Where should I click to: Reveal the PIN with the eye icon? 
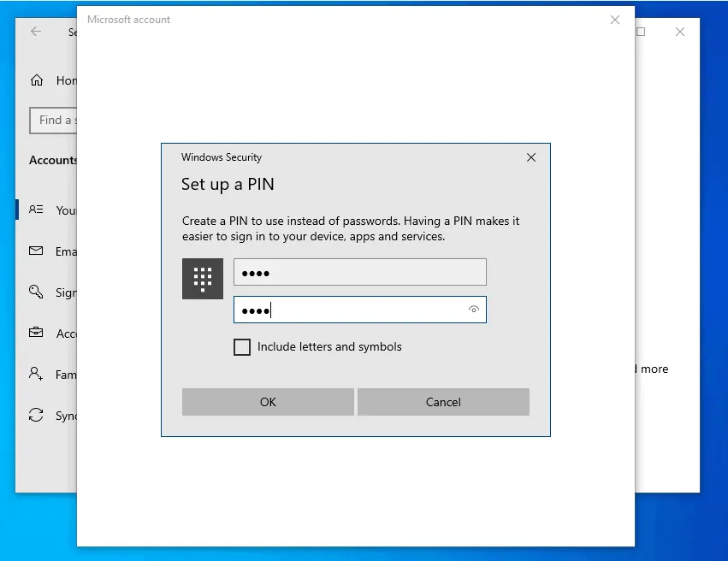click(x=473, y=310)
